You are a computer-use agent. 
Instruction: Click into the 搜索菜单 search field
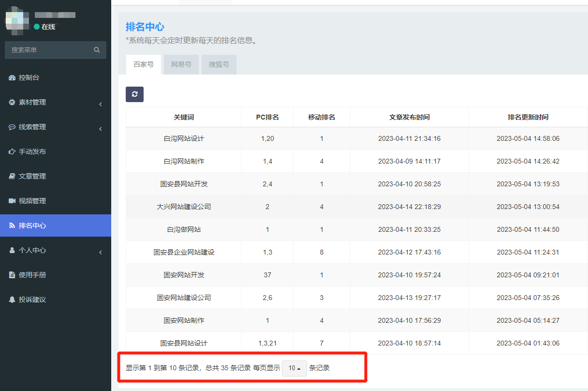pyautogui.click(x=48, y=50)
